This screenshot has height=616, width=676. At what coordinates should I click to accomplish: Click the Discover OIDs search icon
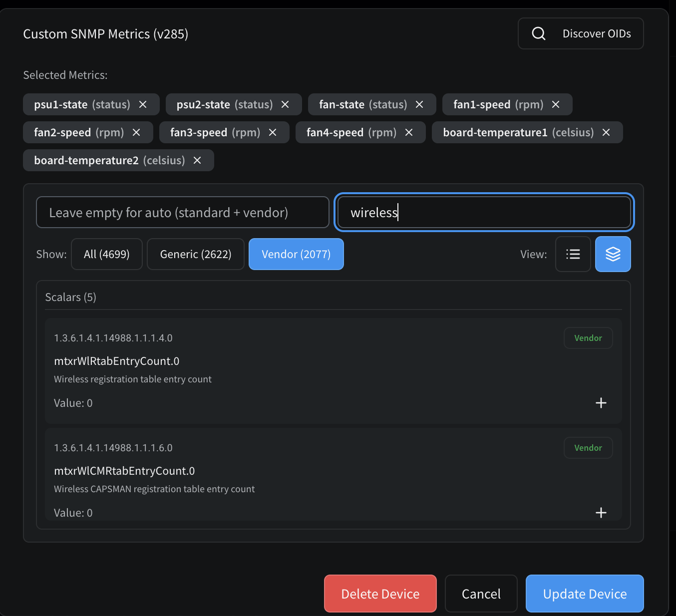click(x=539, y=33)
